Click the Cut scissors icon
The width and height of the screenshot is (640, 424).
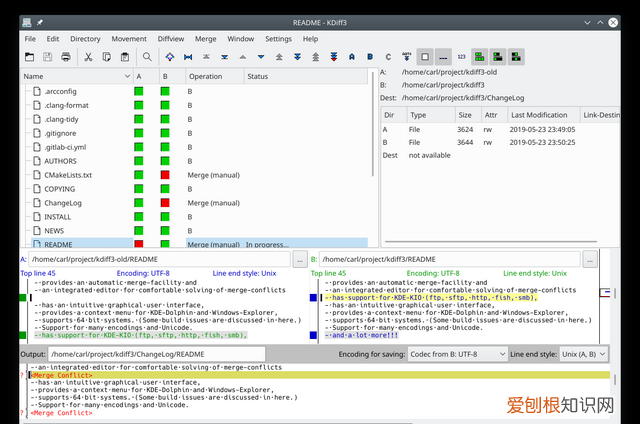tap(88, 57)
